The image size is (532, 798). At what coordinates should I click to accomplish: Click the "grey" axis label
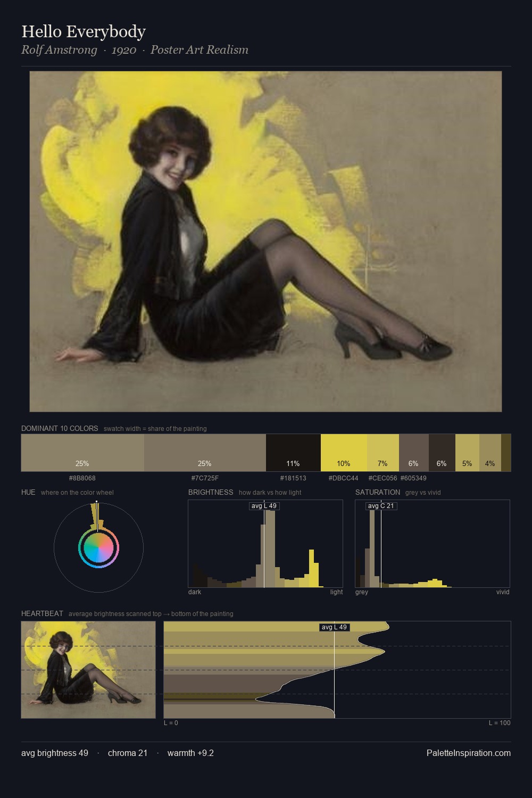(362, 592)
